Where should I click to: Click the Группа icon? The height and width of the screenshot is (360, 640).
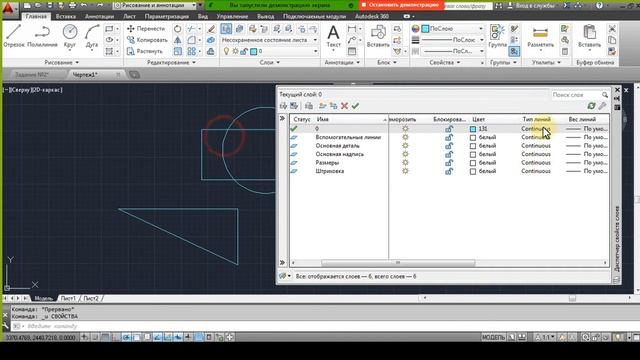497,36
